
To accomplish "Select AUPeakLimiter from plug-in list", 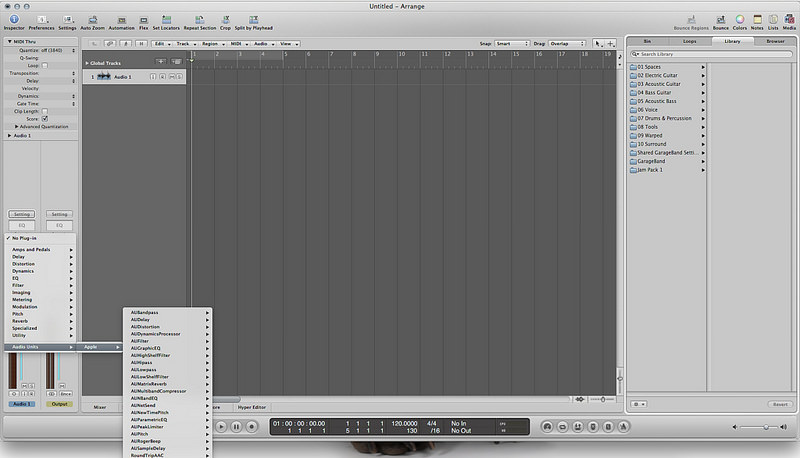I will (167, 426).
